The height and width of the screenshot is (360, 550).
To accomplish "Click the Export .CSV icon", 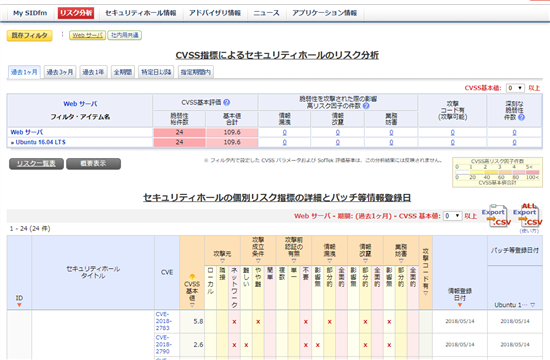I will [x=495, y=215].
